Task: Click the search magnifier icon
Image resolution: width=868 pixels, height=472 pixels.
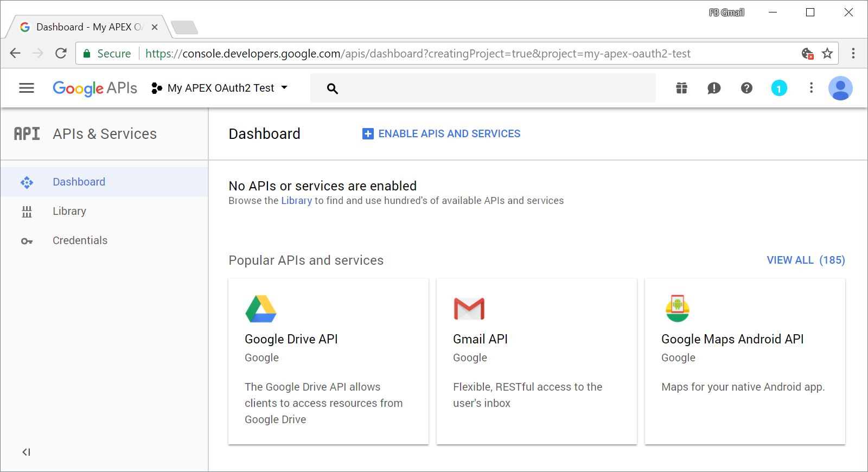Action: 333,88
